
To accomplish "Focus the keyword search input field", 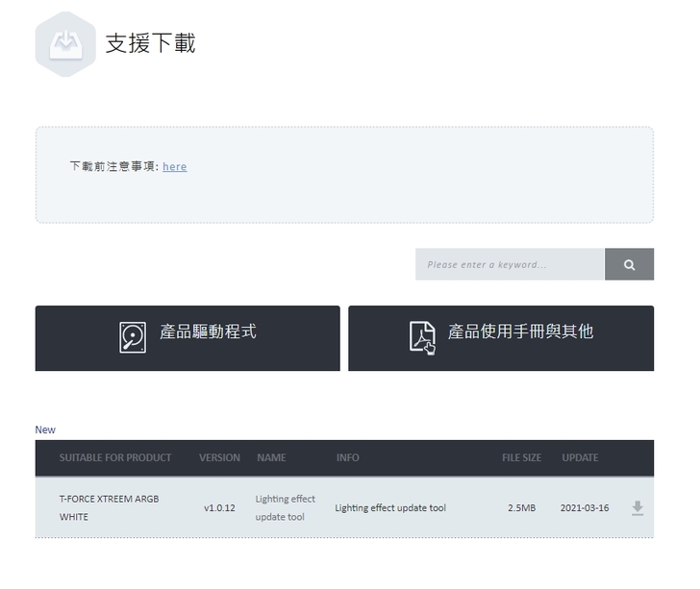I will tap(510, 265).
